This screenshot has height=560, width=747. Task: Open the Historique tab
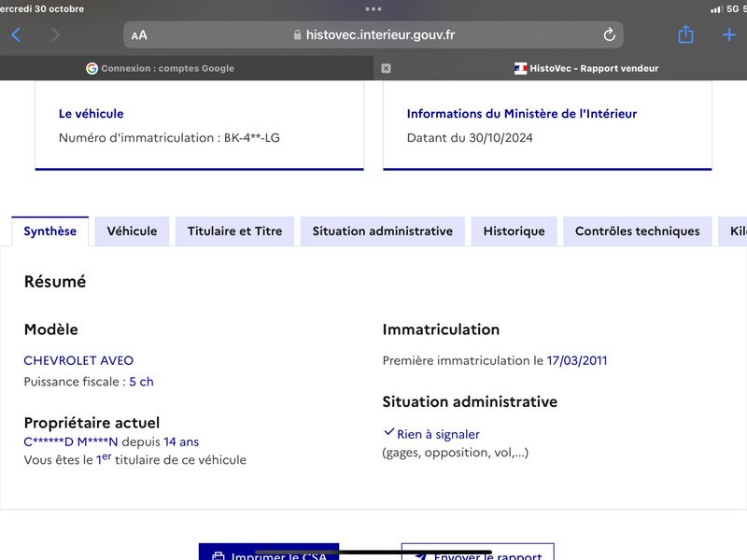514,231
